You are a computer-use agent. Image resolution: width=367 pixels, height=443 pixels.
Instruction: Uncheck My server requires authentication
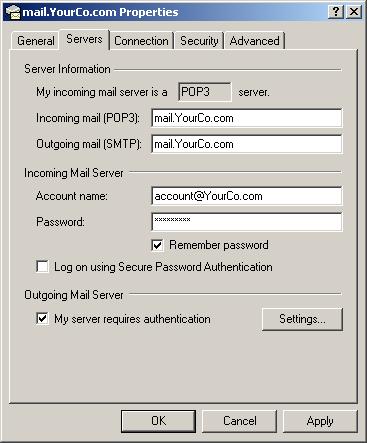pos(42,318)
